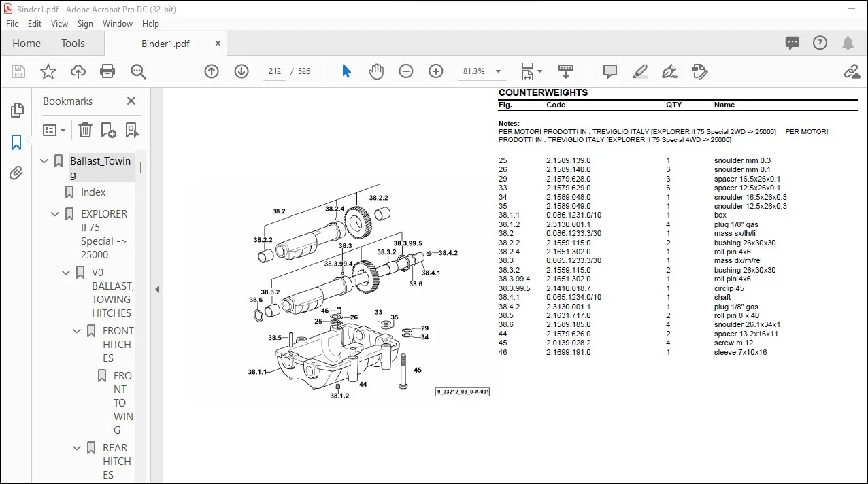Viewport: 868px width, 484px height.
Task: Close the Bookmarks panel
Action: (x=131, y=101)
